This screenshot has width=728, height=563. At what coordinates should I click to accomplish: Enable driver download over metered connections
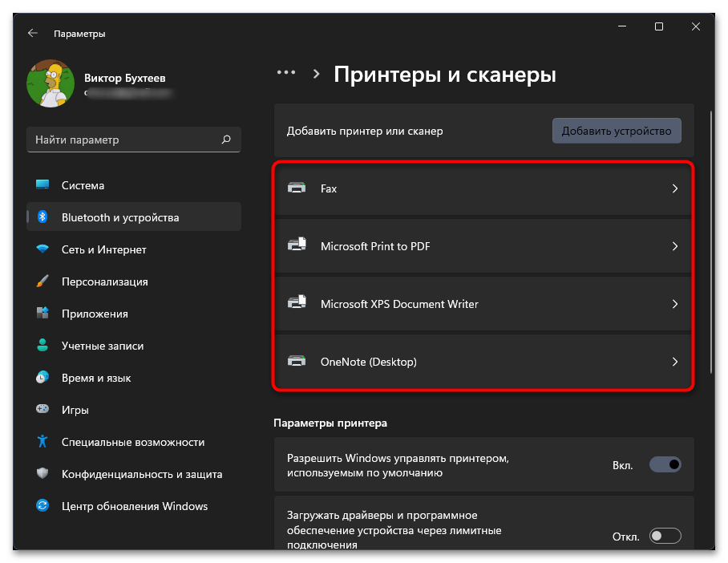click(665, 536)
